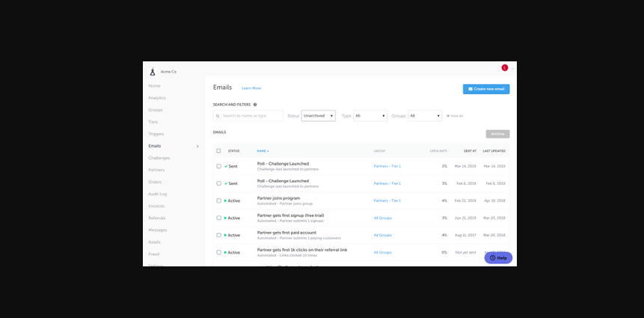Tick the select-all checkbox in the table header

pyautogui.click(x=218, y=151)
